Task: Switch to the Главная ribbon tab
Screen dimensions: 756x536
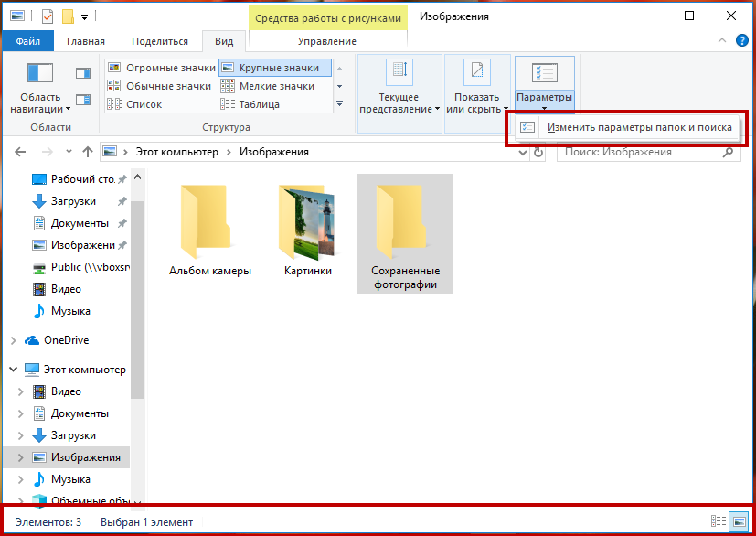Action: 85,41
